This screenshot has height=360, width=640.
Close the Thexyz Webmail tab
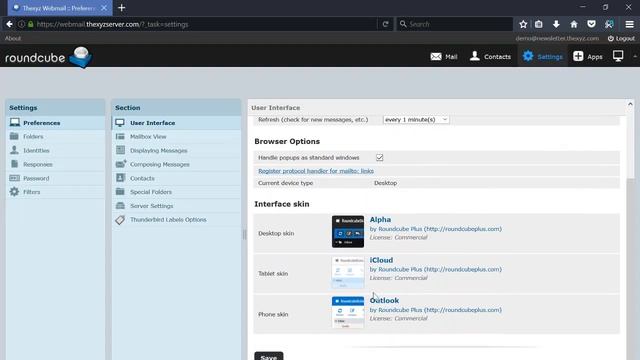104,8
